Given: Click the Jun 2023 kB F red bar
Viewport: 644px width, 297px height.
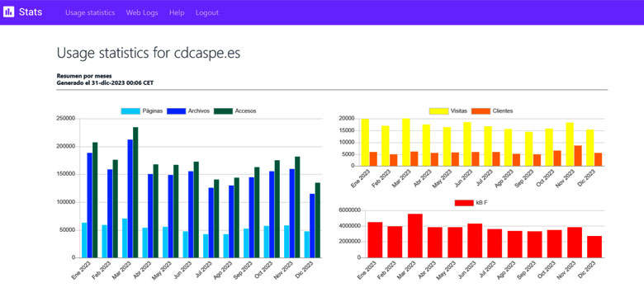Looking at the screenshot, I should point(475,241).
